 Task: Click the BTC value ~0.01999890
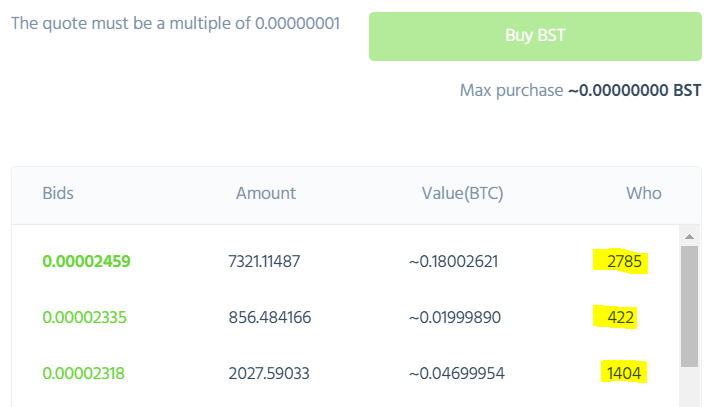click(x=453, y=318)
